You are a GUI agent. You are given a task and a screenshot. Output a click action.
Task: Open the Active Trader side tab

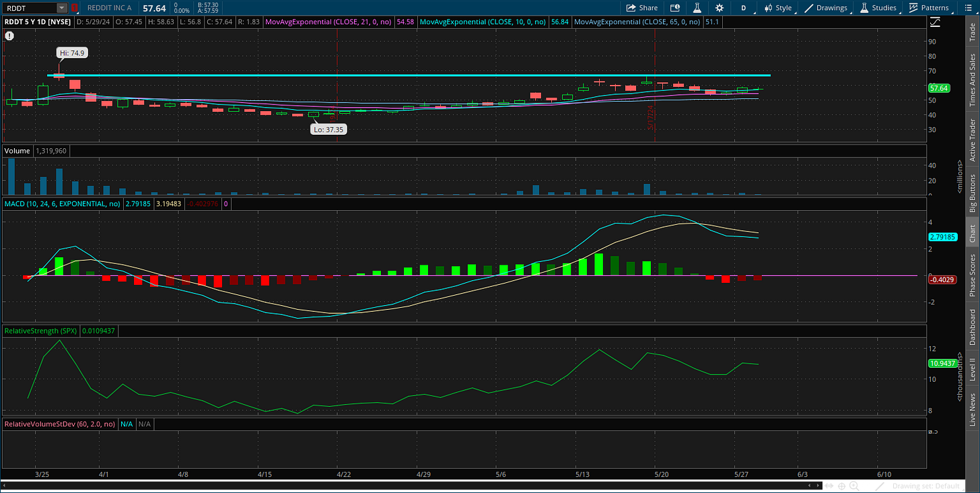[972, 140]
